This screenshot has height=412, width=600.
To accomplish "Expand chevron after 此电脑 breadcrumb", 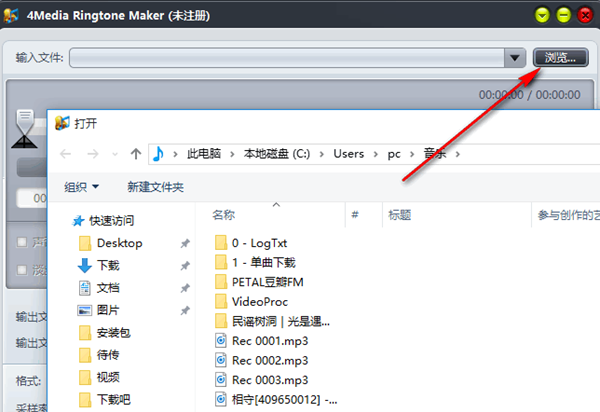I will (x=232, y=154).
